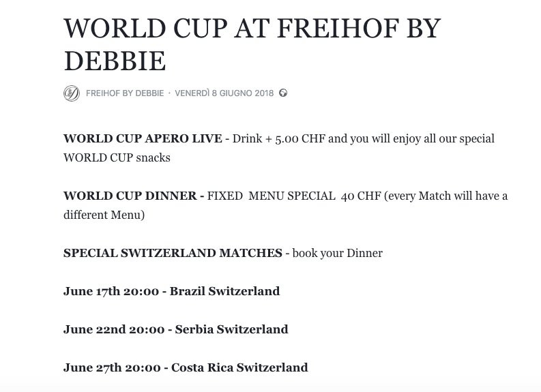Click the words 'different Menu)' in dinner paragraph
Viewport: 541px width, 392px height.
[x=104, y=215]
